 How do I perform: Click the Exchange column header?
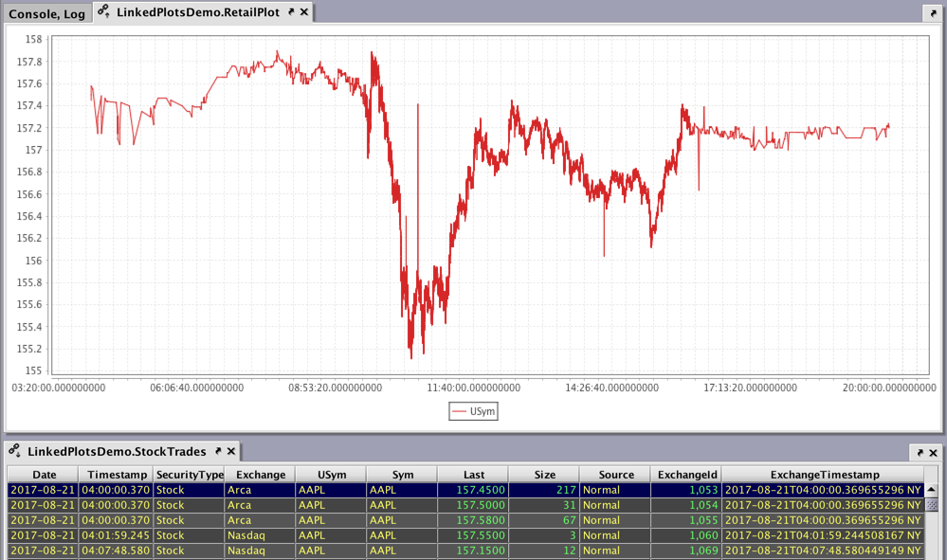[x=260, y=474]
